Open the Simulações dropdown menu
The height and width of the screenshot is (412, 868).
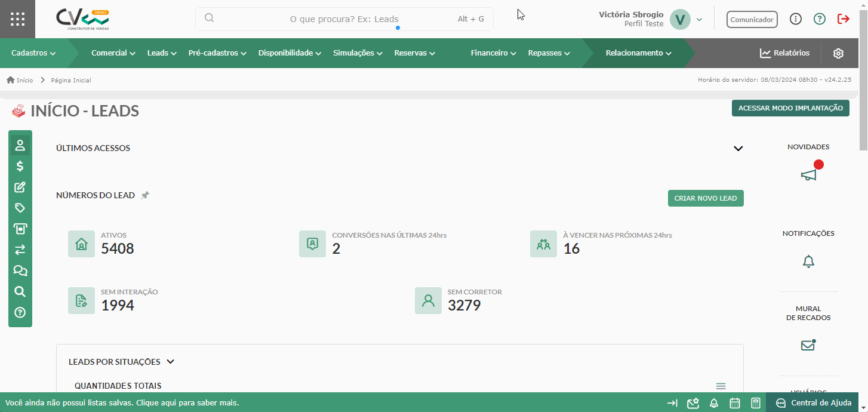click(358, 53)
